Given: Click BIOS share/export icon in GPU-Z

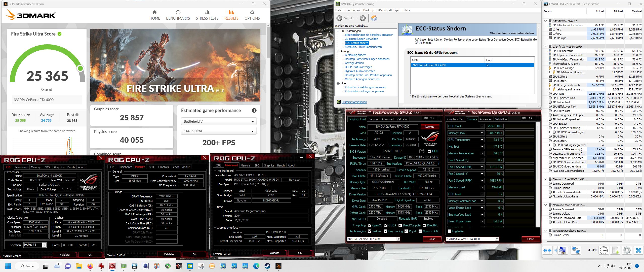Looking at the screenshot, I should click(422, 151).
